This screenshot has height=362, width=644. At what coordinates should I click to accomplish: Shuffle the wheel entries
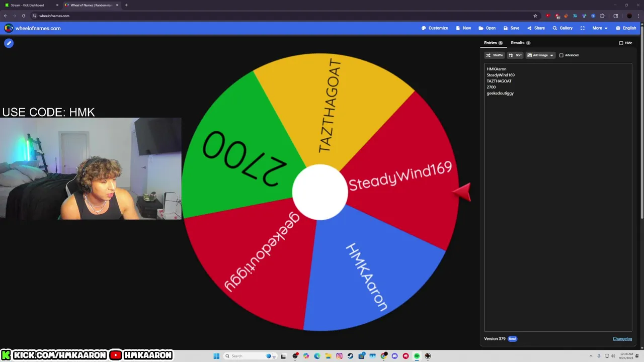(494, 55)
